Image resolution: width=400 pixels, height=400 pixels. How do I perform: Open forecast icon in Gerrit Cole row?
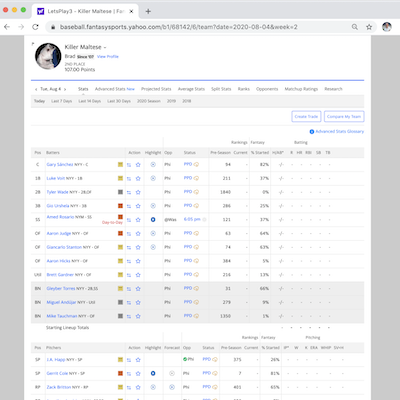coord(172,373)
